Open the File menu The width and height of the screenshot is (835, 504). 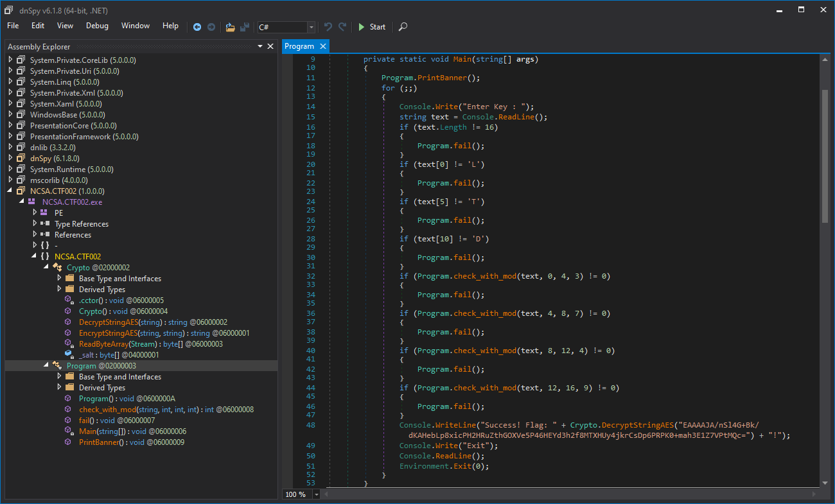click(x=13, y=26)
